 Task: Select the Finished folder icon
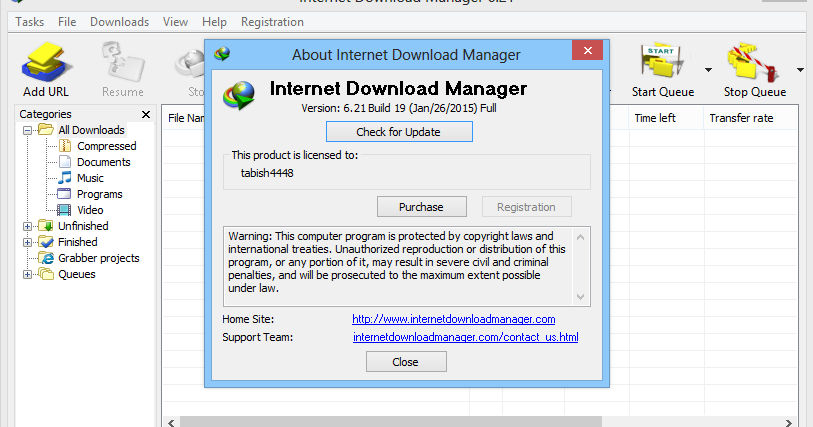coord(46,242)
